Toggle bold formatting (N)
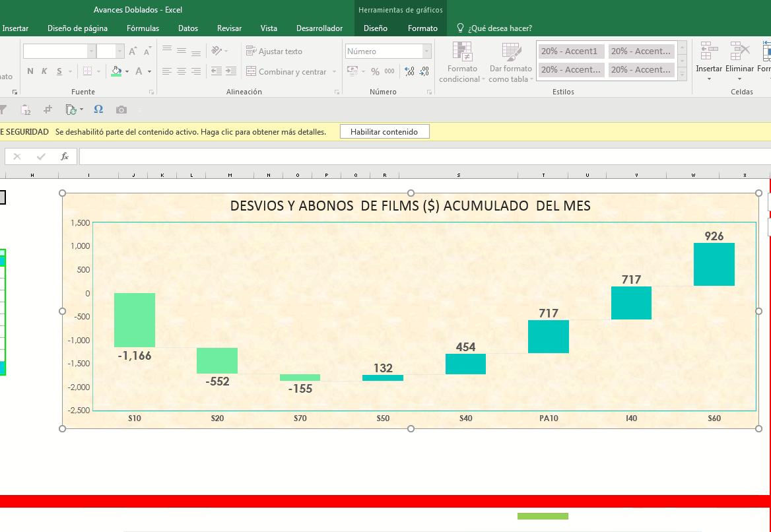 (x=30, y=71)
